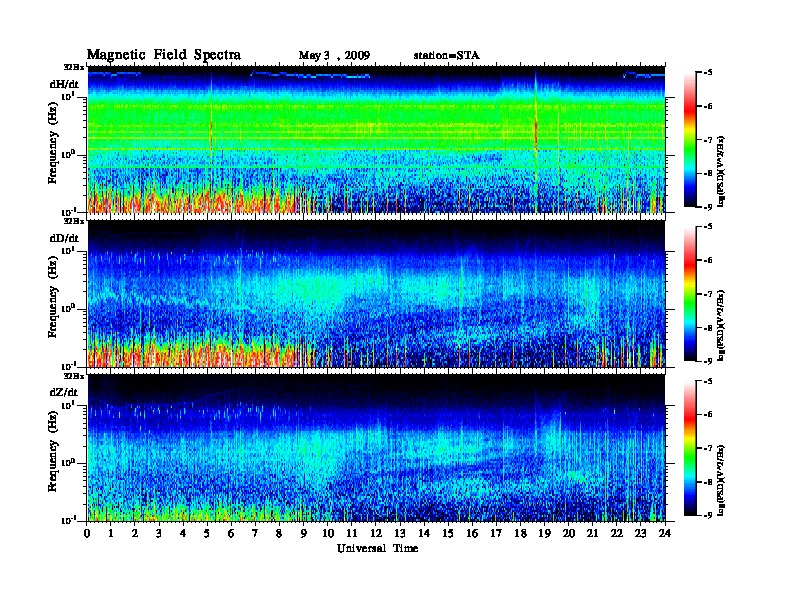Click the "Magnetic Field Spectra" title
The width and height of the screenshot is (792, 612).
coord(164,55)
